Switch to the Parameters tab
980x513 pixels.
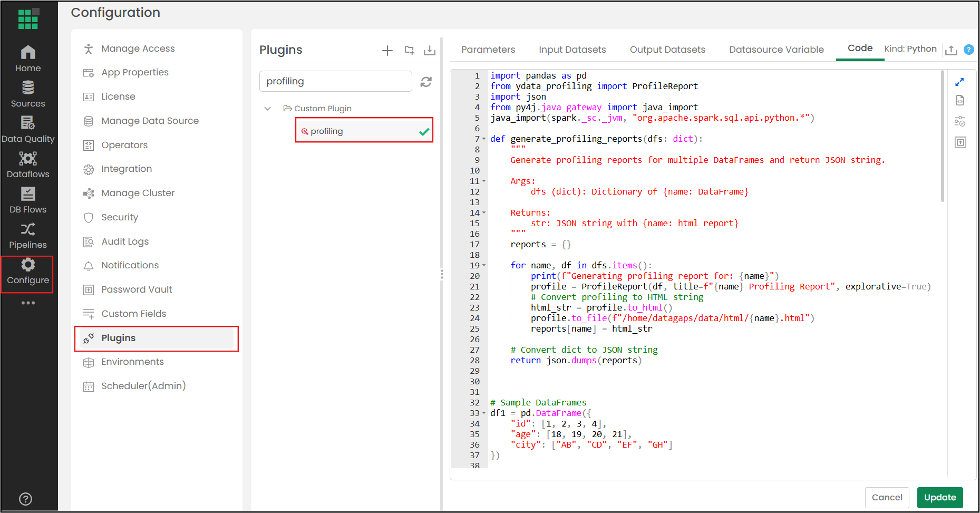coord(488,50)
